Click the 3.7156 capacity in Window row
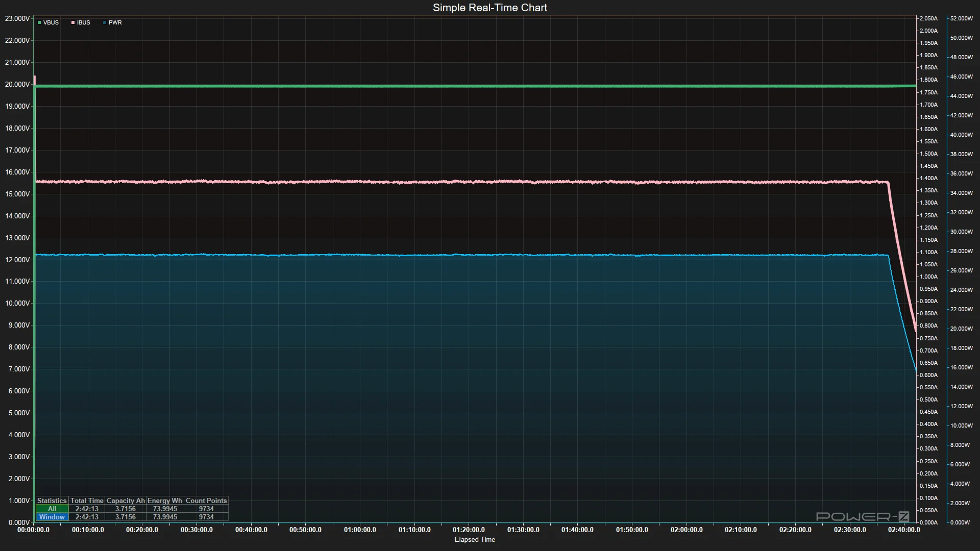This screenshot has width=980, height=551. pos(126,517)
